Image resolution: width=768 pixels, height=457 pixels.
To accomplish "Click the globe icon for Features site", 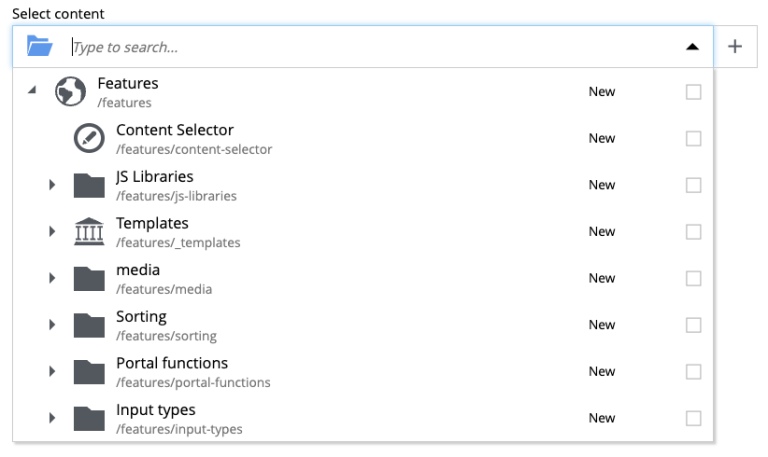I will click(70, 92).
